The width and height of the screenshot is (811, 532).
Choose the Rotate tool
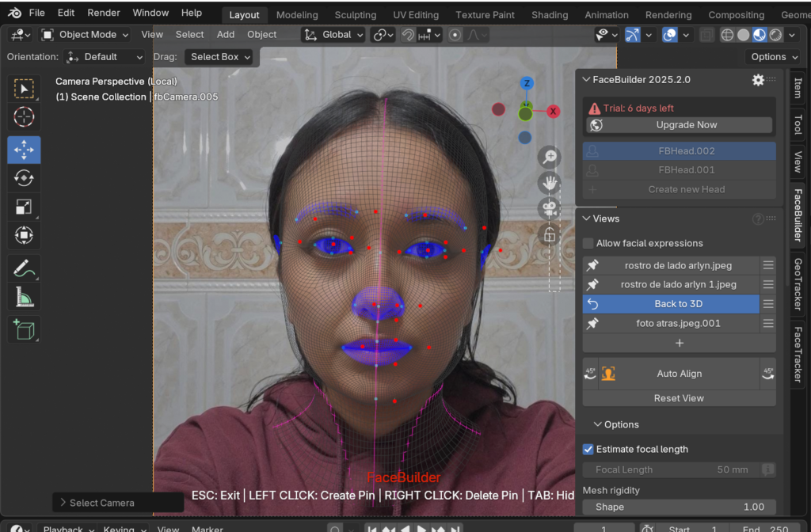point(24,179)
